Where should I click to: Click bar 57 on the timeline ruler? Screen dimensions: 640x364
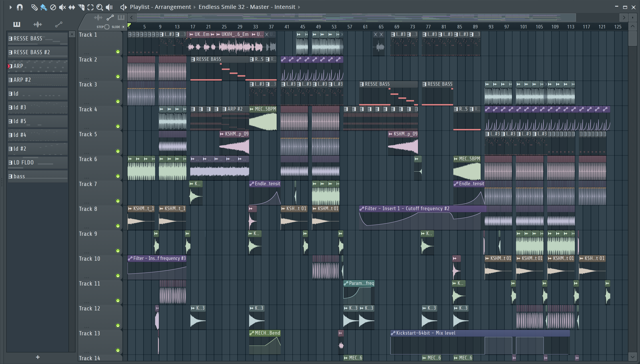point(350,27)
